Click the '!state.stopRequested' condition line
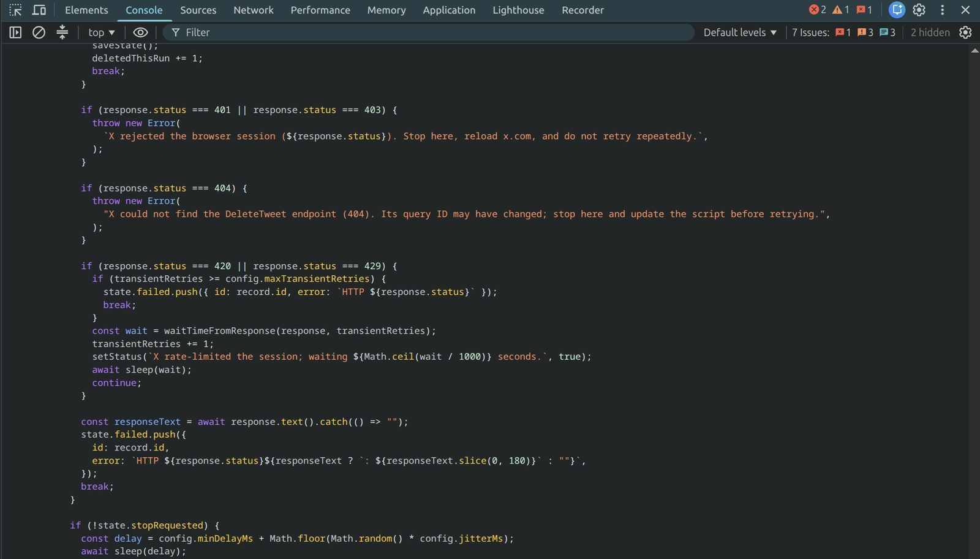The image size is (980, 559). tap(145, 525)
